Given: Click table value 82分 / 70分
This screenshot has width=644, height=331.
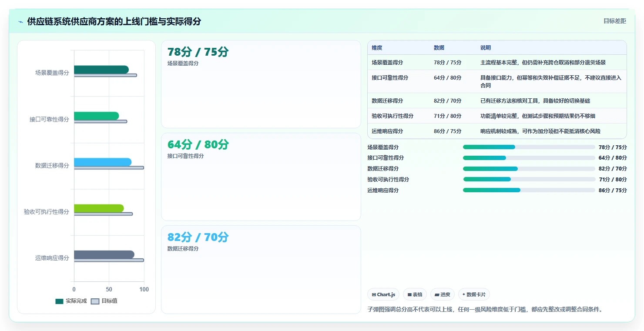Looking at the screenshot, I should click(447, 101).
